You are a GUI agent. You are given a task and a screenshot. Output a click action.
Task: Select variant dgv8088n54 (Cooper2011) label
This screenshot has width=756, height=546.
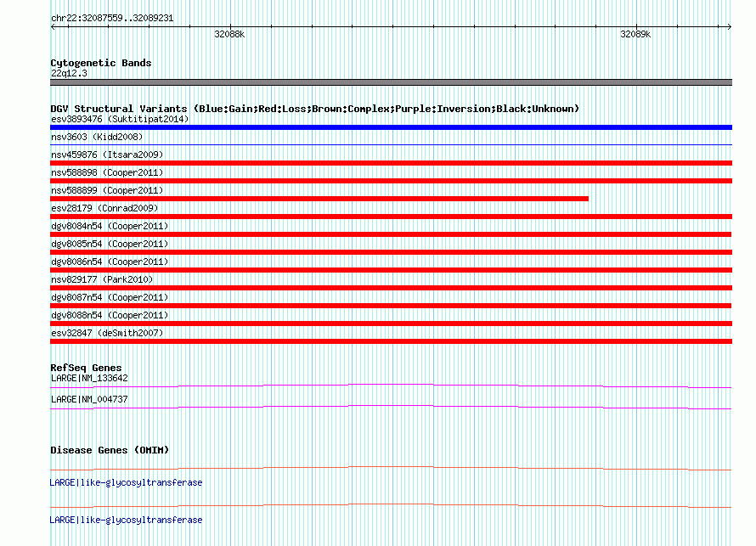click(x=110, y=315)
